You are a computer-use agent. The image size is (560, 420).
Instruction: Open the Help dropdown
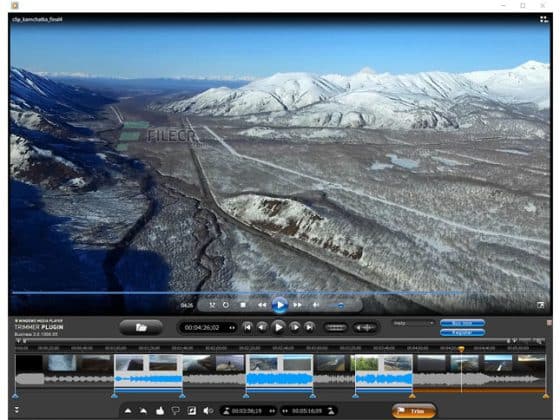tap(413, 323)
